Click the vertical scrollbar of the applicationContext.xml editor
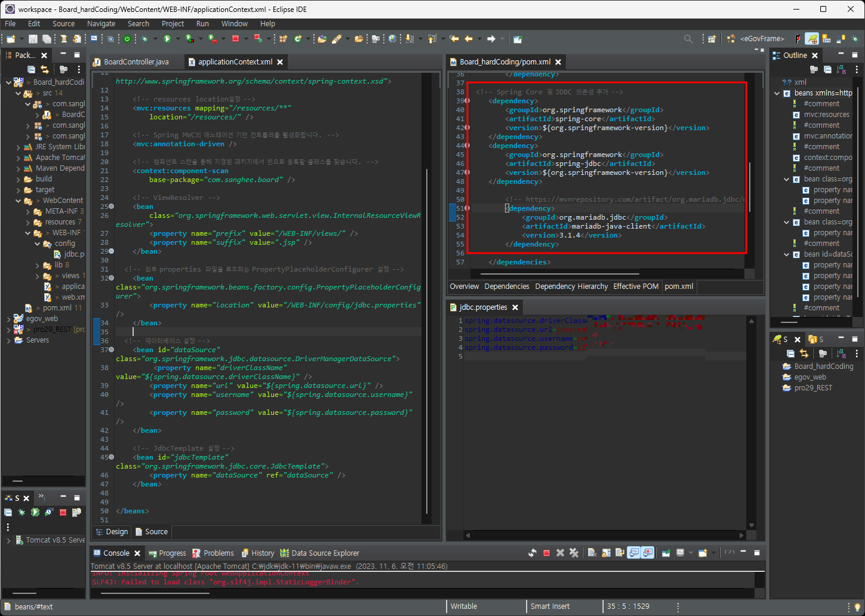Screen dimensions: 865x616 tap(427, 340)
